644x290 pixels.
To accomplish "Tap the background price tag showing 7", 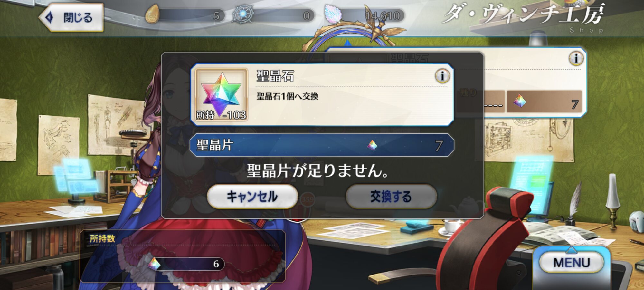I will pos(545,101).
